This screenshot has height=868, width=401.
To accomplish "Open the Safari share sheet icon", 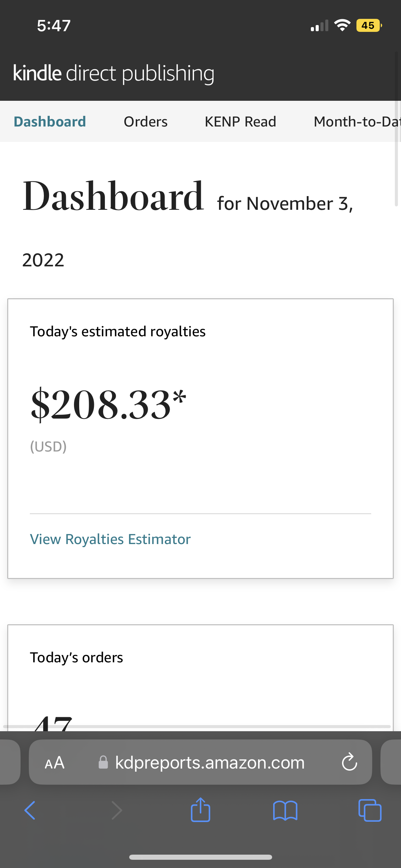I will pos(200,810).
